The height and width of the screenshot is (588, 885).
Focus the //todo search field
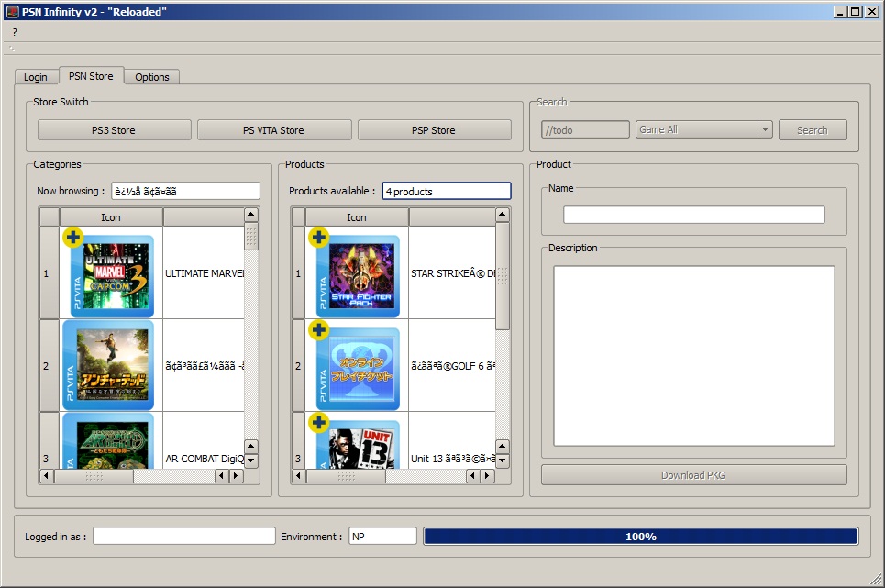click(585, 129)
